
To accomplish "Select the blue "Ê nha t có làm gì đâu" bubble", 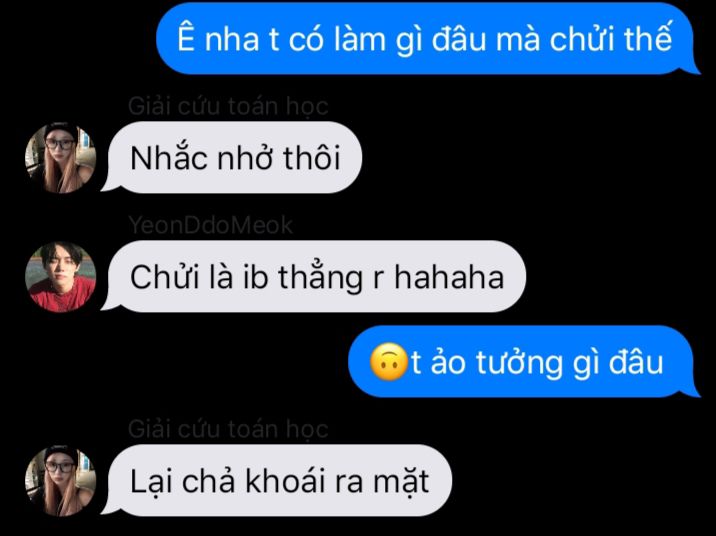I will coord(428,38).
